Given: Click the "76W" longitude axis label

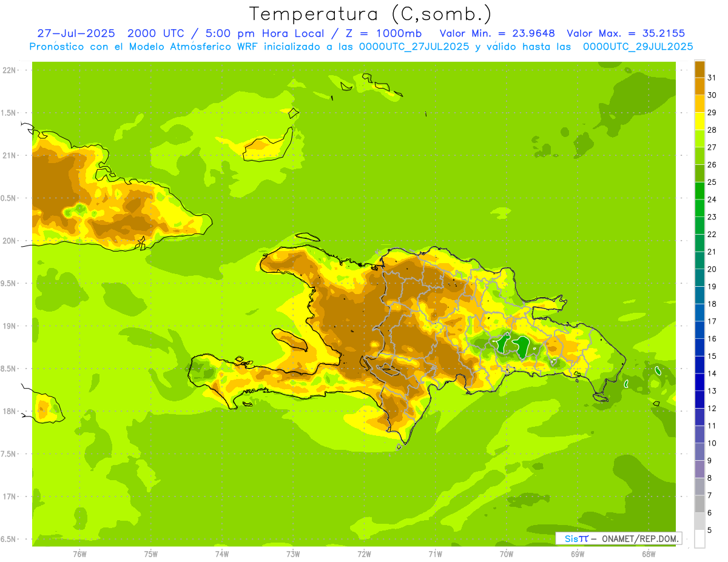Looking at the screenshot, I should (x=79, y=554).
